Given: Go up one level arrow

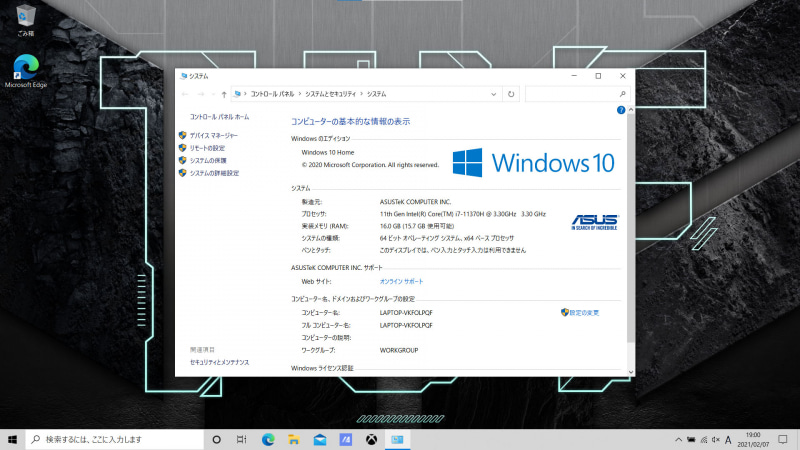Looking at the screenshot, I should (x=224, y=94).
